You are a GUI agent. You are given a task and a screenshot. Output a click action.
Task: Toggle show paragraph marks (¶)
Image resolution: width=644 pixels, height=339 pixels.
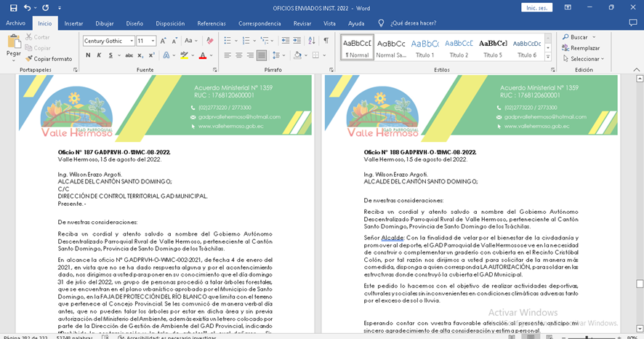[326, 41]
